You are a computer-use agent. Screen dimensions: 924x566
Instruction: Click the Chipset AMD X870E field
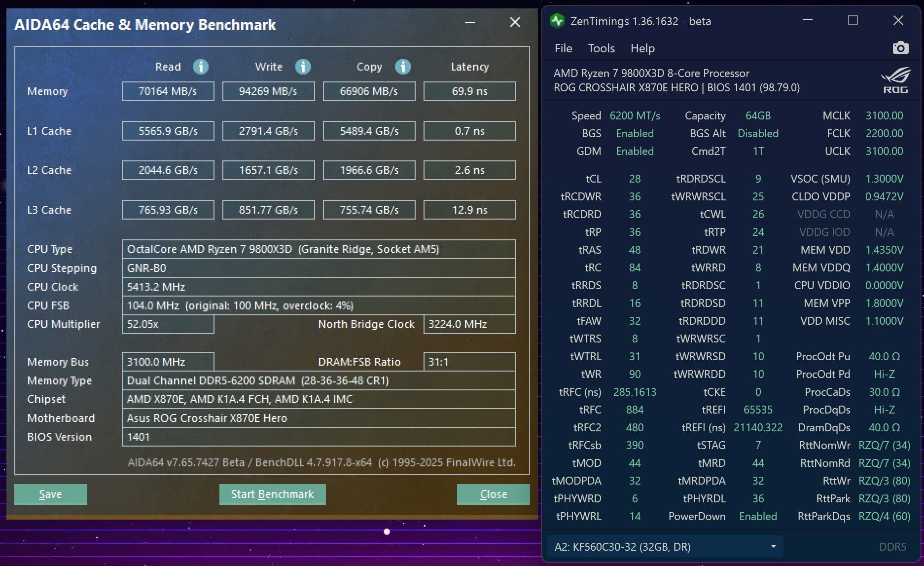click(319, 399)
